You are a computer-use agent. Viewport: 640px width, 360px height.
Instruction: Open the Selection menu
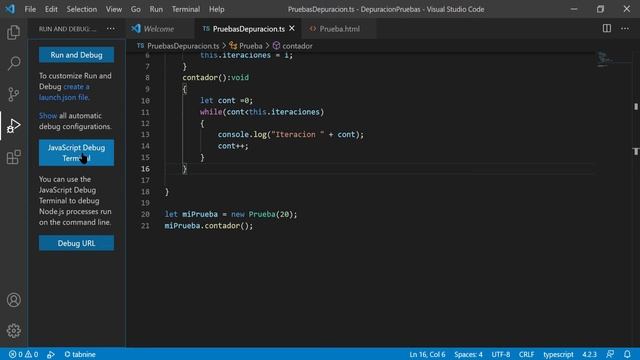(82, 9)
